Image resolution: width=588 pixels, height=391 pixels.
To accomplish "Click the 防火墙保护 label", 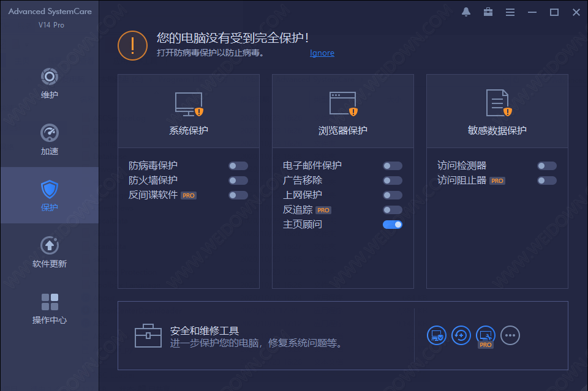I will pos(153,180).
